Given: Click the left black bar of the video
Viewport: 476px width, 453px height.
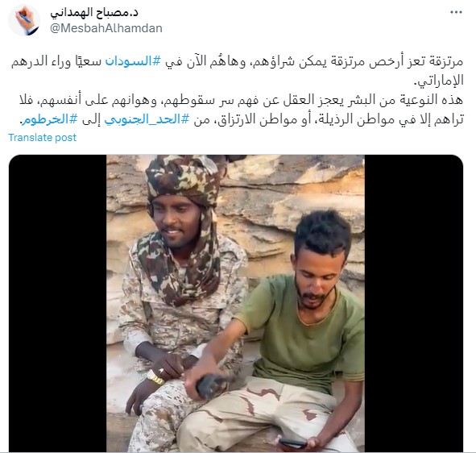Looking at the screenshot, I should [x=58, y=303].
